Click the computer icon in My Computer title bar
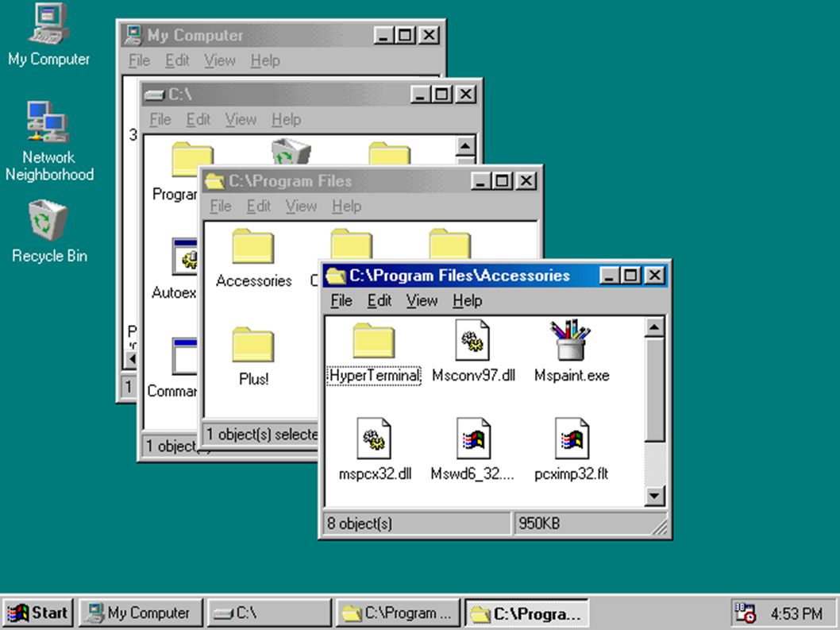 [x=133, y=35]
